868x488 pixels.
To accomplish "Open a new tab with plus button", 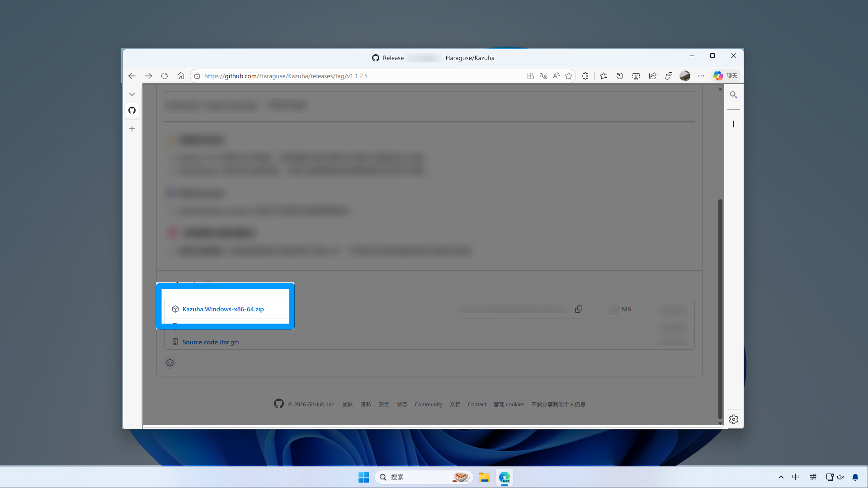I will tap(132, 129).
